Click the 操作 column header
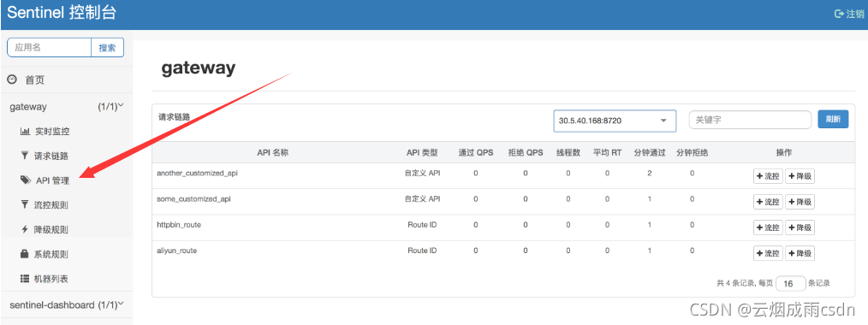 coord(784,152)
